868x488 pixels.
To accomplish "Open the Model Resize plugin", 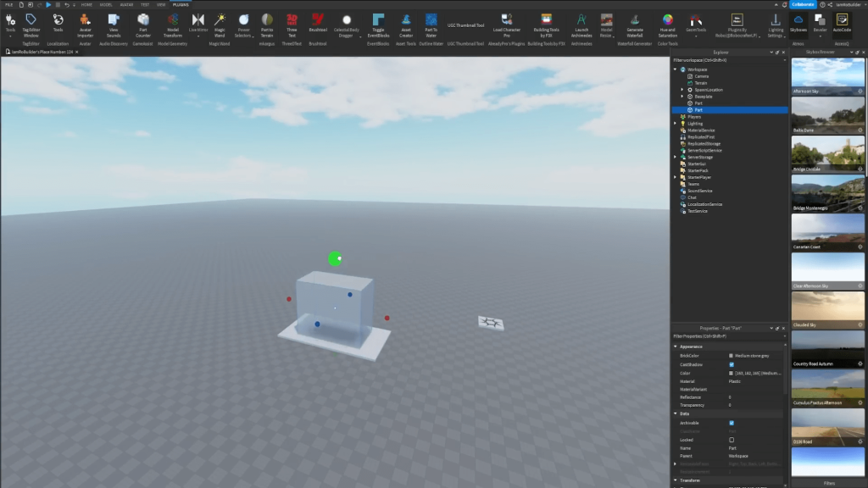I will click(x=607, y=25).
